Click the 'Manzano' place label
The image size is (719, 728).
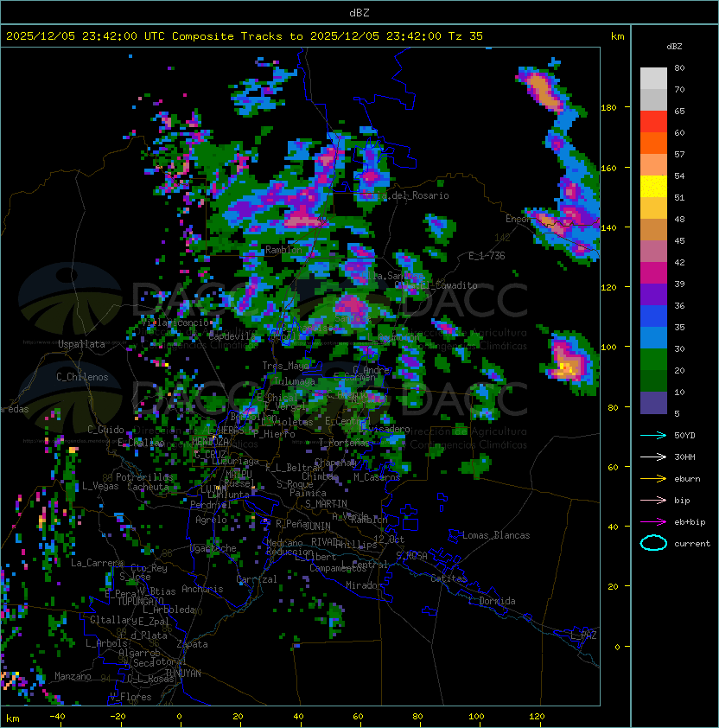(x=73, y=676)
